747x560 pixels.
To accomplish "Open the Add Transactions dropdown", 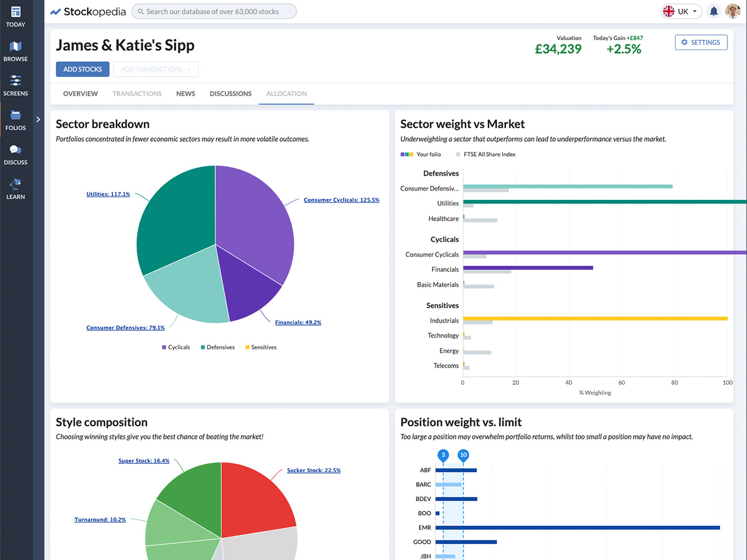I will point(156,69).
